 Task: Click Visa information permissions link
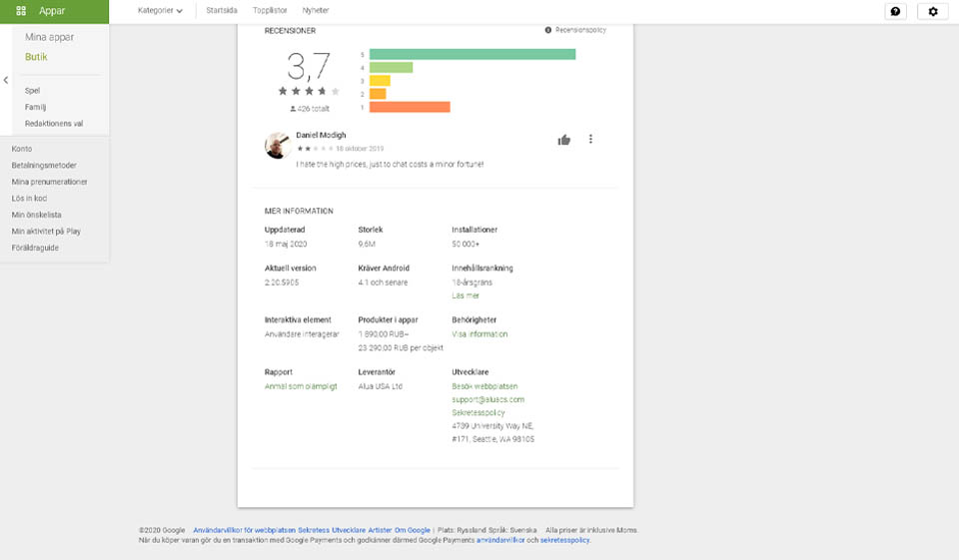pyautogui.click(x=479, y=334)
